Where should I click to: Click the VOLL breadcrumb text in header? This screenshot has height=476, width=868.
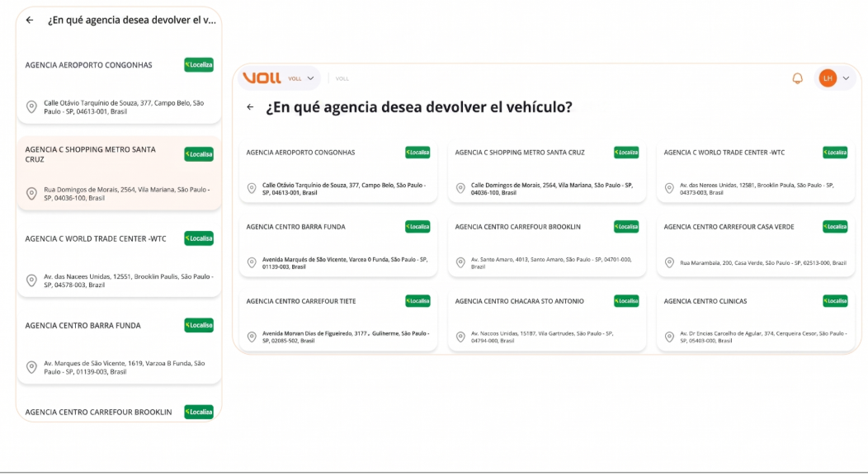click(342, 78)
